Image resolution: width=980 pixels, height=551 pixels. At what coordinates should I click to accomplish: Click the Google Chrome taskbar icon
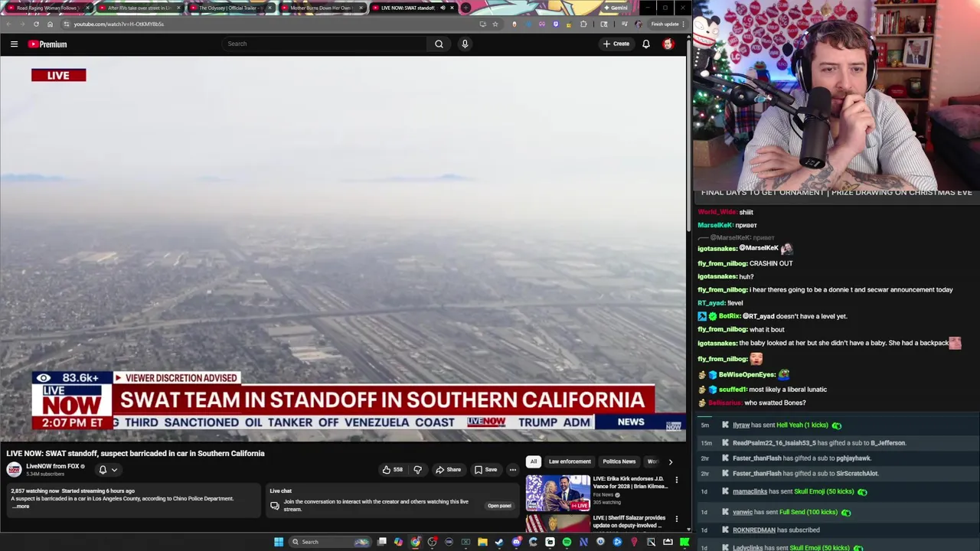pos(415,542)
